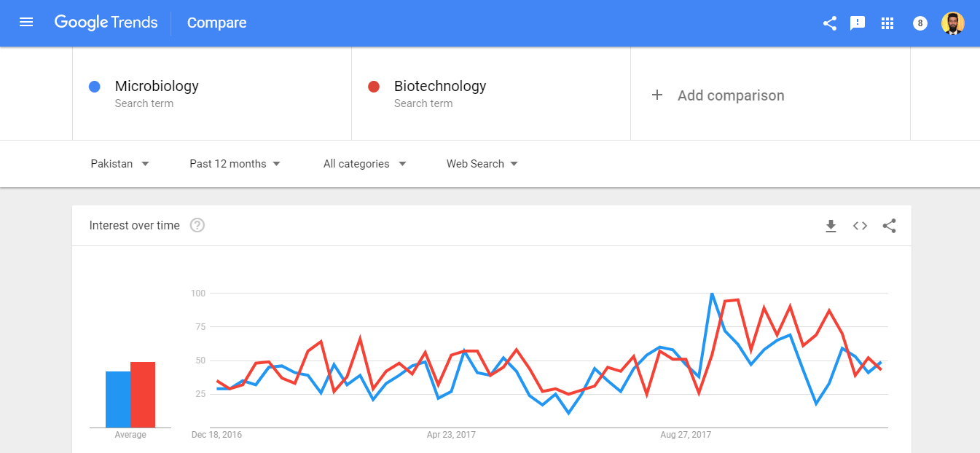Show help for Interest over time
Image resolution: width=980 pixels, height=453 pixels.
(197, 226)
